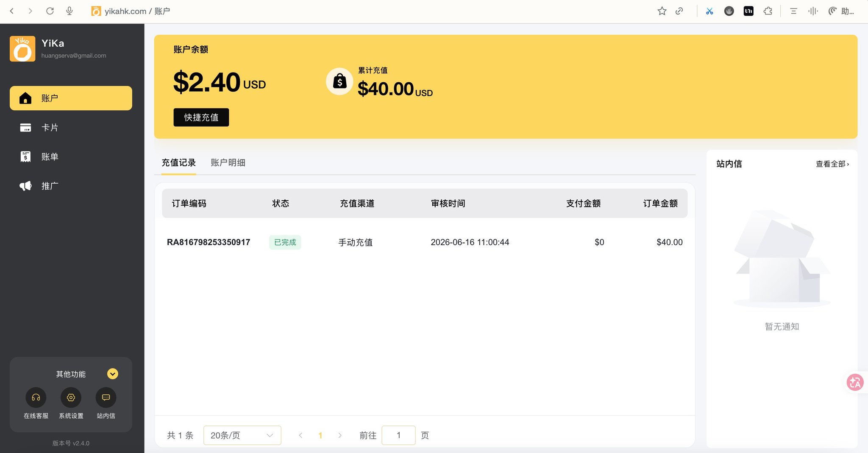This screenshot has width=868, height=453.
Task: Open 在线客服 headset icon
Action: click(36, 397)
